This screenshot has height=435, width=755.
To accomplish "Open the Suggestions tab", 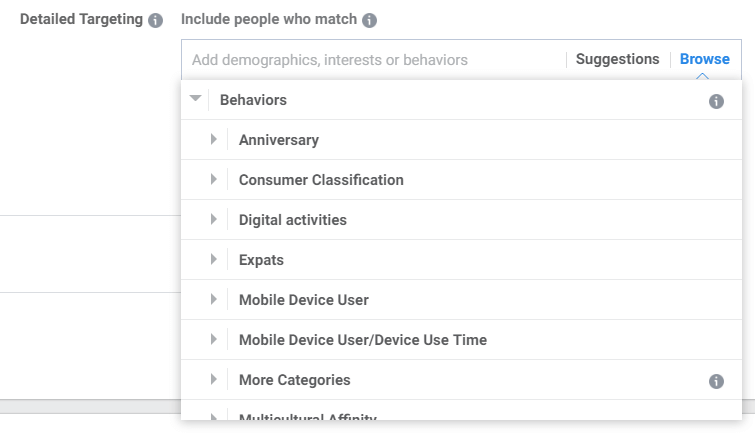I will 617,59.
